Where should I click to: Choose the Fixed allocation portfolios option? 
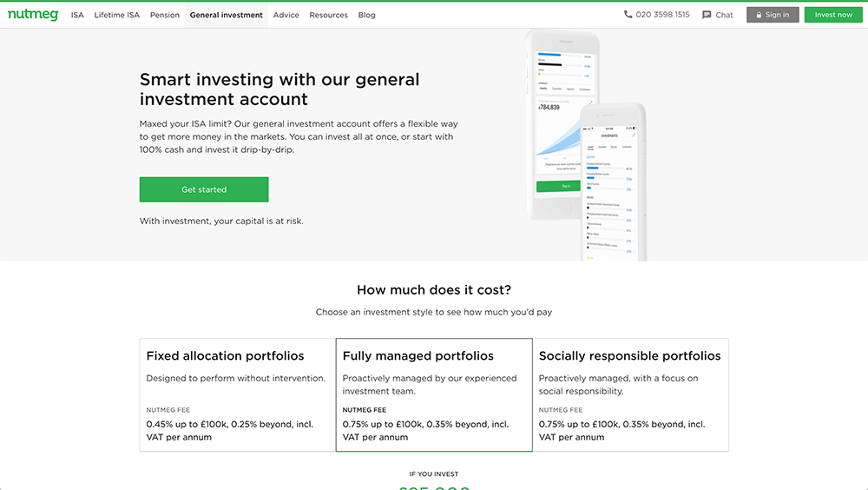click(x=237, y=395)
